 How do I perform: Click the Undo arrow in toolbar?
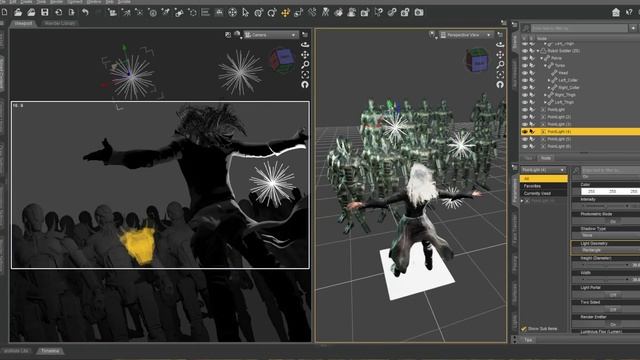tap(85, 12)
